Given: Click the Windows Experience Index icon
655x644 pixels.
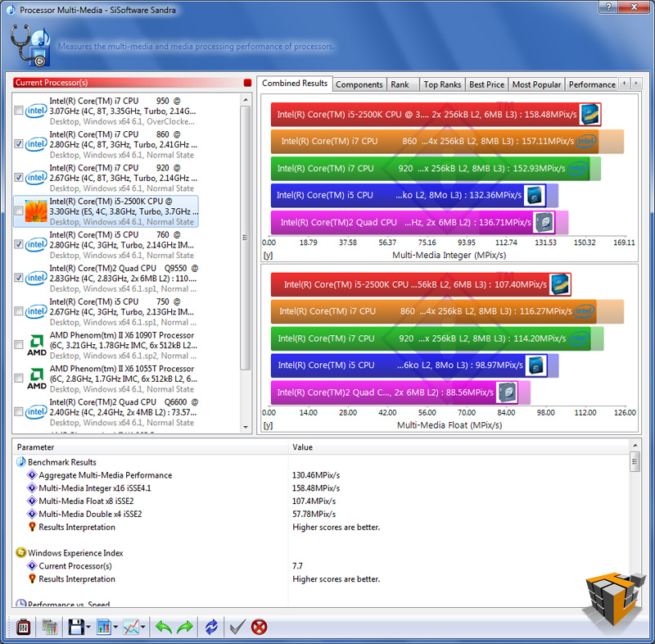Looking at the screenshot, I should (x=20, y=552).
